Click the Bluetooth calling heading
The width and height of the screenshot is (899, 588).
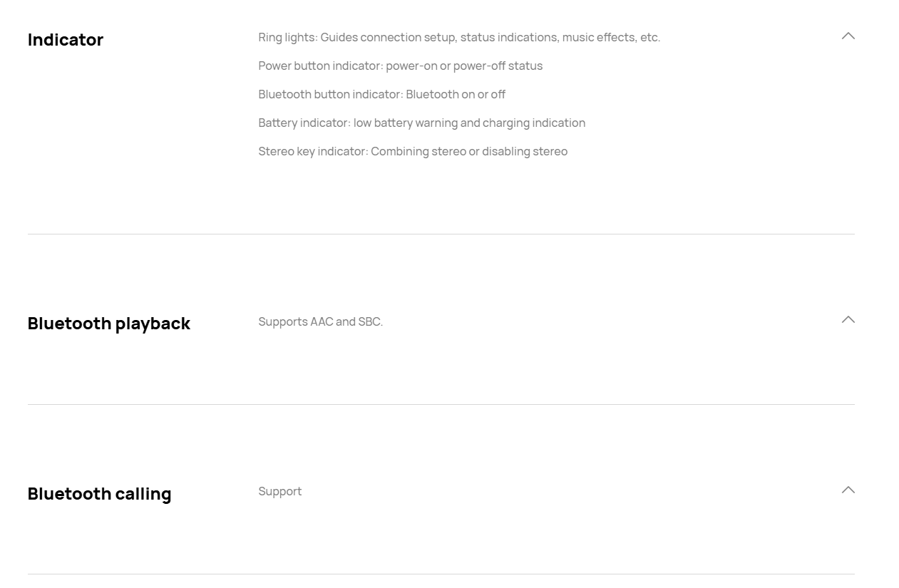(100, 494)
